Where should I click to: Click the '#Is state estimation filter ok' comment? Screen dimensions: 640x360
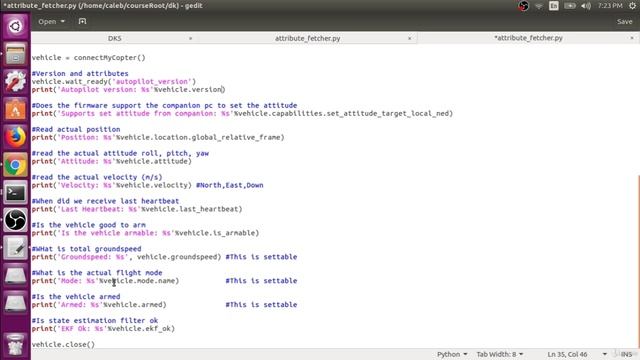(x=95, y=320)
